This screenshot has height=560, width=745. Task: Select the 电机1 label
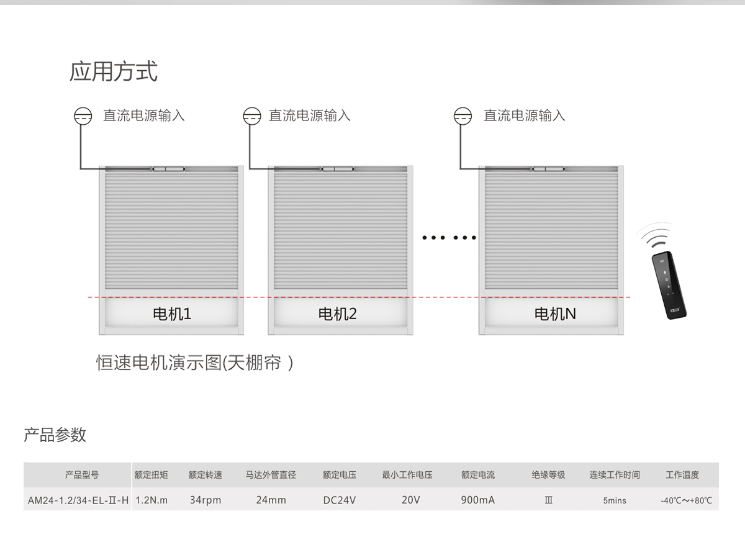[x=172, y=314]
